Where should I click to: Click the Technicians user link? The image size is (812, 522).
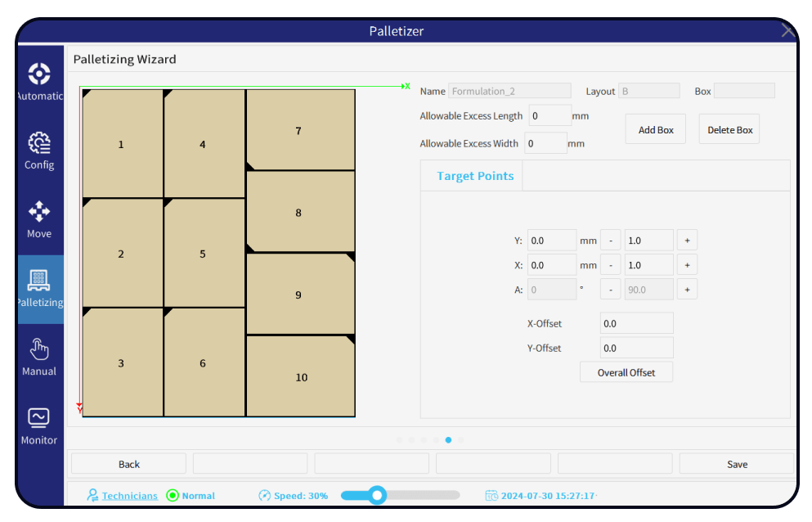129,496
